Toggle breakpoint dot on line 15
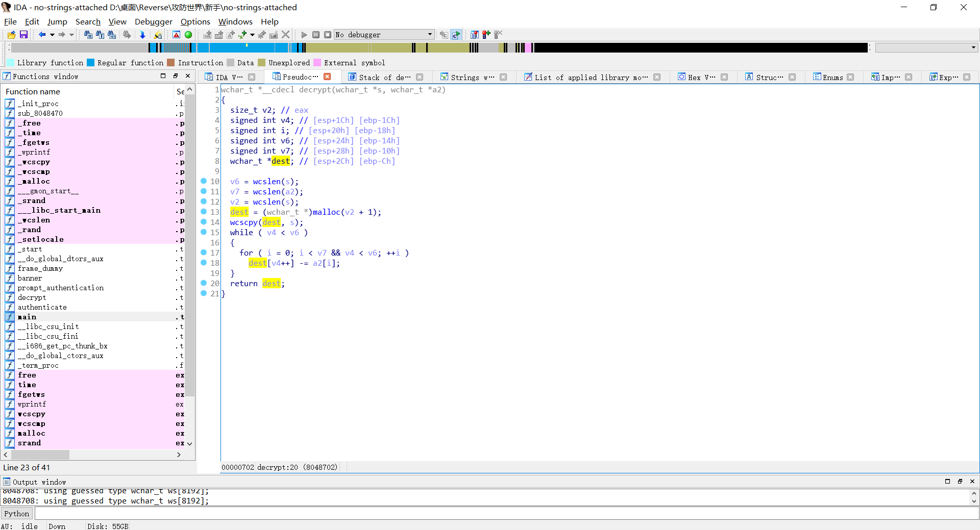Image resolution: width=980 pixels, height=530 pixels. pyautogui.click(x=204, y=232)
